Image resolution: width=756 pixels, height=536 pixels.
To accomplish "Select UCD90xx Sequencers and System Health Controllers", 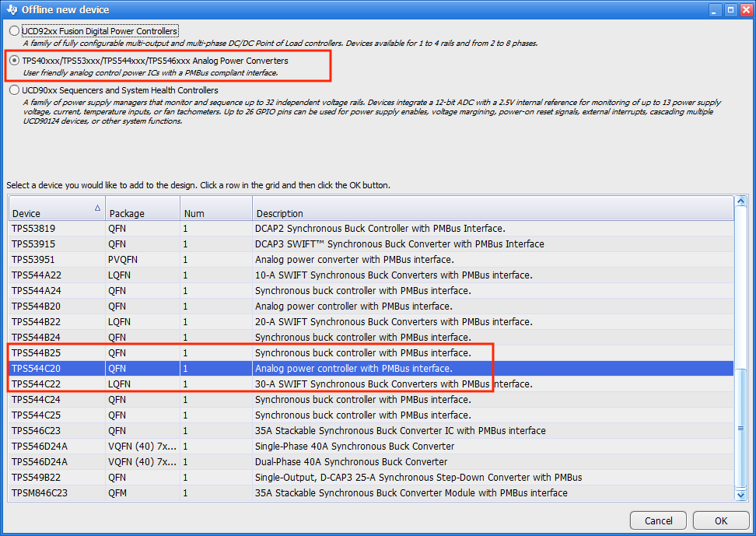I will pyautogui.click(x=15, y=90).
